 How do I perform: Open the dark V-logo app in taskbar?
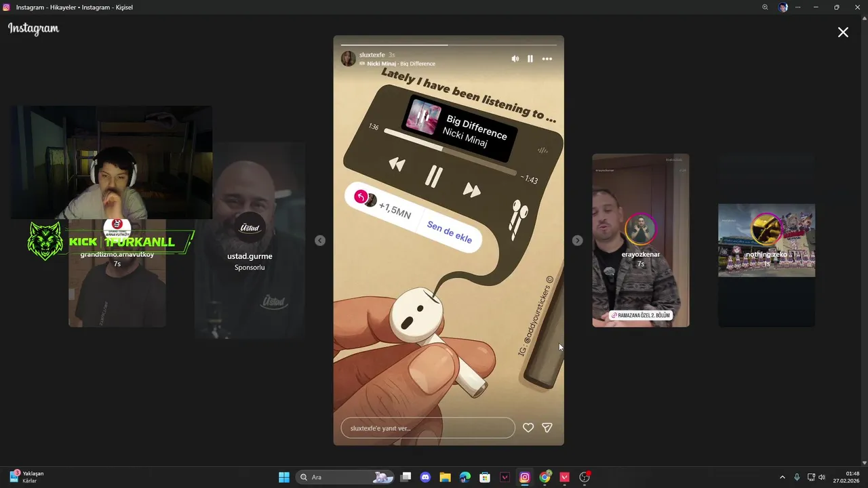[505, 477]
